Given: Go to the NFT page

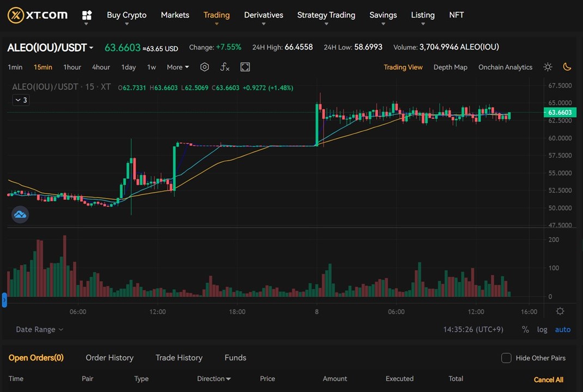Looking at the screenshot, I should coord(456,15).
